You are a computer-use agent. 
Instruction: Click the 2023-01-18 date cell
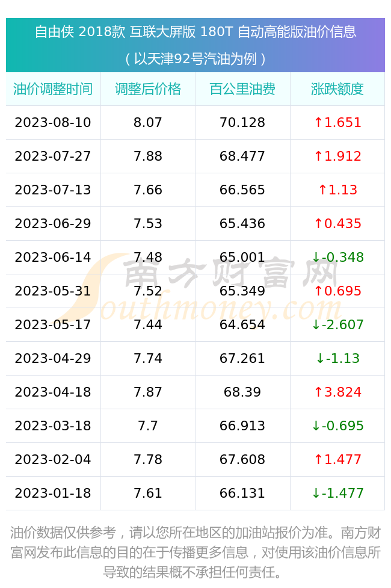pyautogui.click(x=53, y=493)
